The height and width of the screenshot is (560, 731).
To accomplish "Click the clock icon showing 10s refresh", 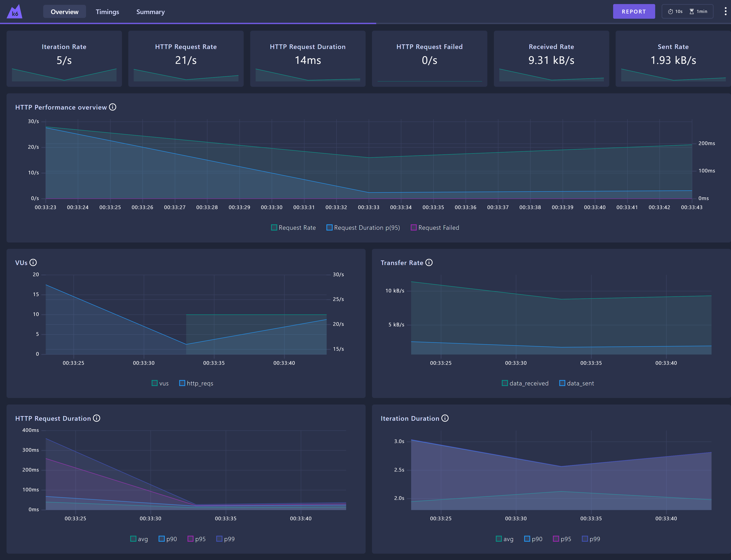I will [671, 11].
